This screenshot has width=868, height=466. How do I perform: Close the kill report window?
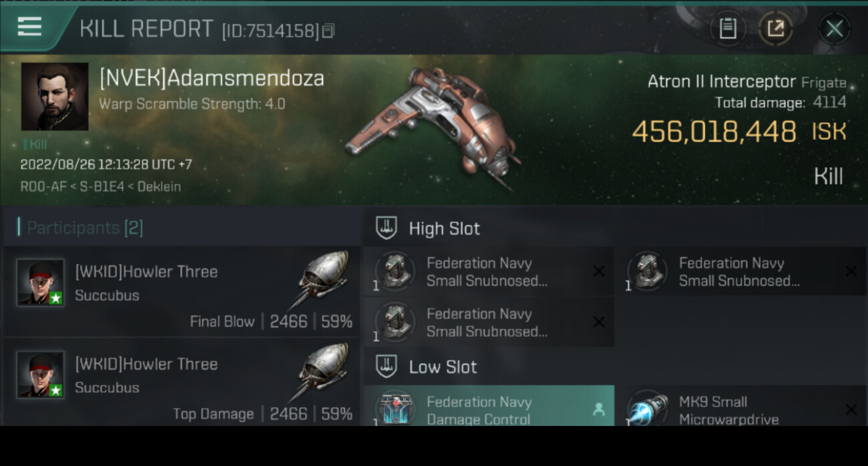(834, 29)
